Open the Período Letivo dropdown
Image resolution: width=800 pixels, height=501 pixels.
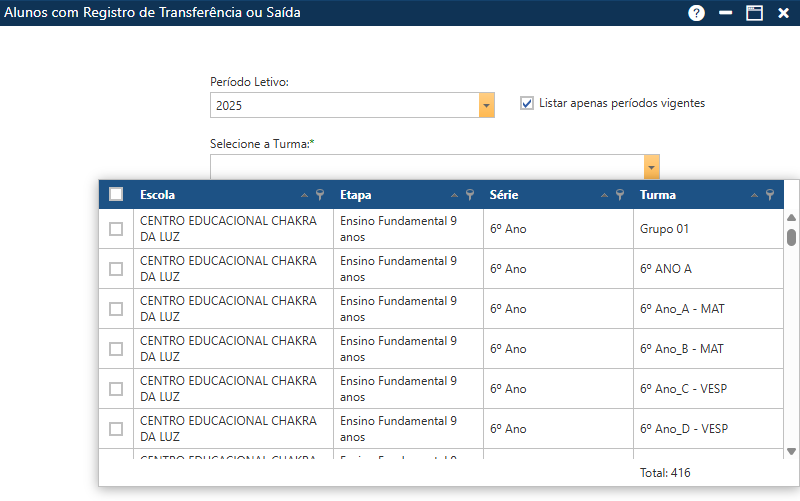(x=487, y=105)
